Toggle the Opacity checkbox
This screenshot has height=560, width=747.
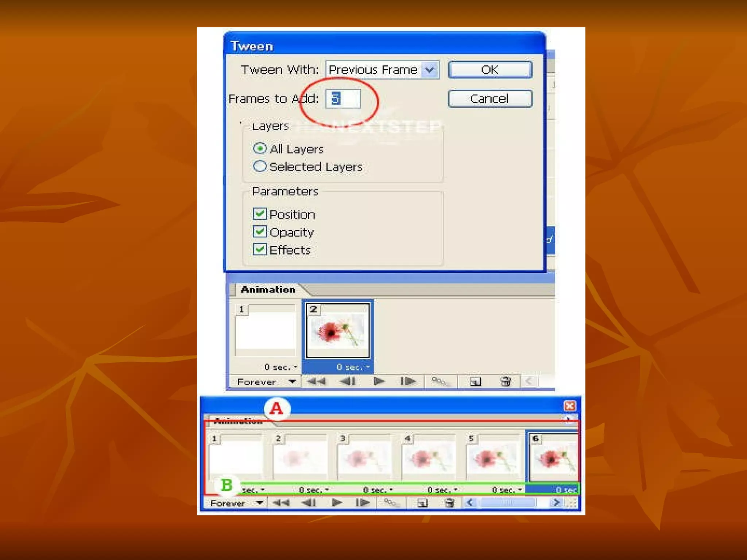click(260, 232)
